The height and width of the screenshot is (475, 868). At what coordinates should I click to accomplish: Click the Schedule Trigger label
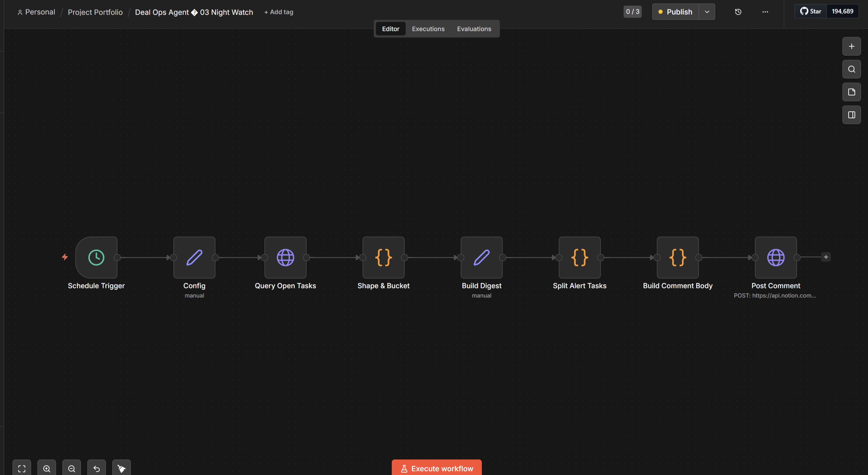[96, 286]
